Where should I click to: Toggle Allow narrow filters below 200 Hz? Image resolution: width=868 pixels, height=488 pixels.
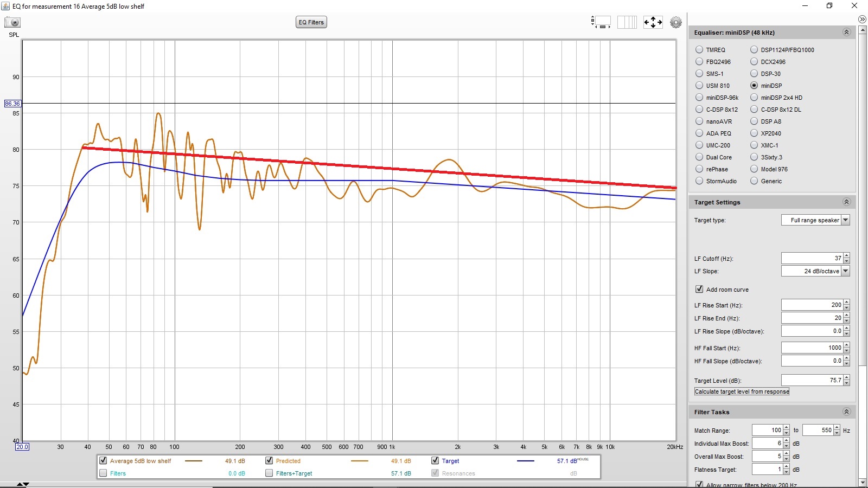pos(699,484)
